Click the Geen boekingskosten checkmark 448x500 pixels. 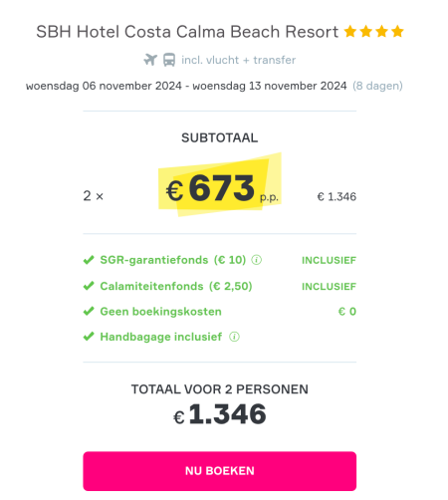(89, 311)
